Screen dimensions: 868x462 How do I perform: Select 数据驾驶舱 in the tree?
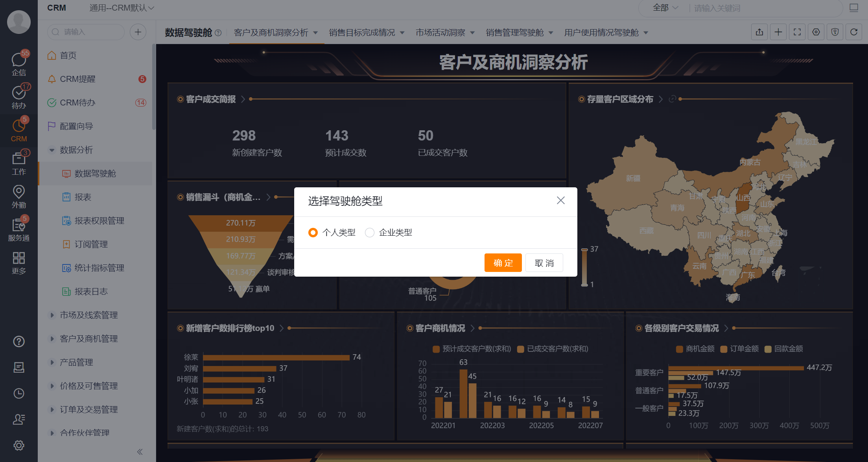[x=95, y=174]
